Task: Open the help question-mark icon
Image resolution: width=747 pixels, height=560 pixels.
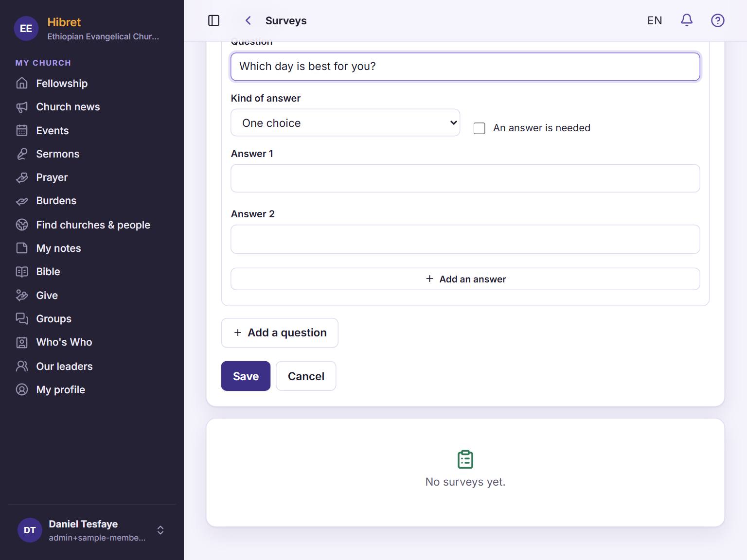Action: point(718,20)
